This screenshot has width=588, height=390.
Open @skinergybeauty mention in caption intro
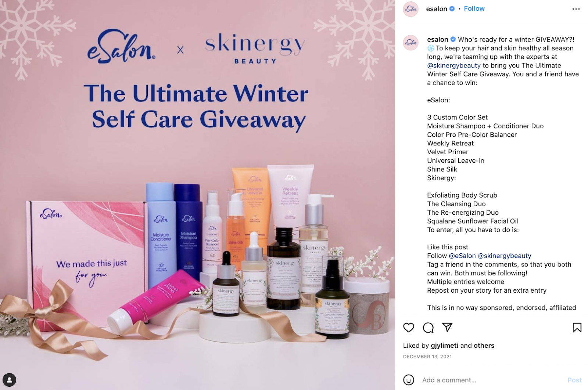coord(454,65)
